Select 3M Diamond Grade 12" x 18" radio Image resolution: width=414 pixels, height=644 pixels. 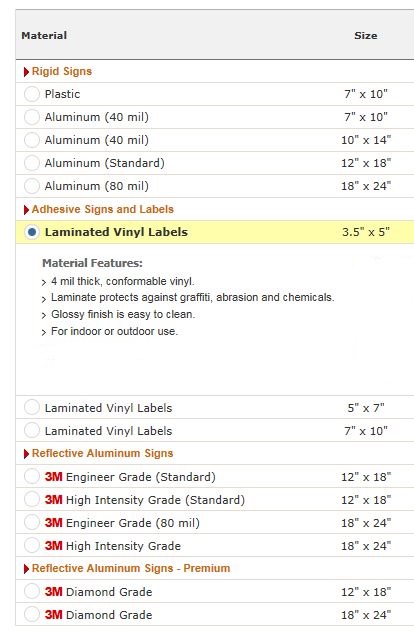32,592
